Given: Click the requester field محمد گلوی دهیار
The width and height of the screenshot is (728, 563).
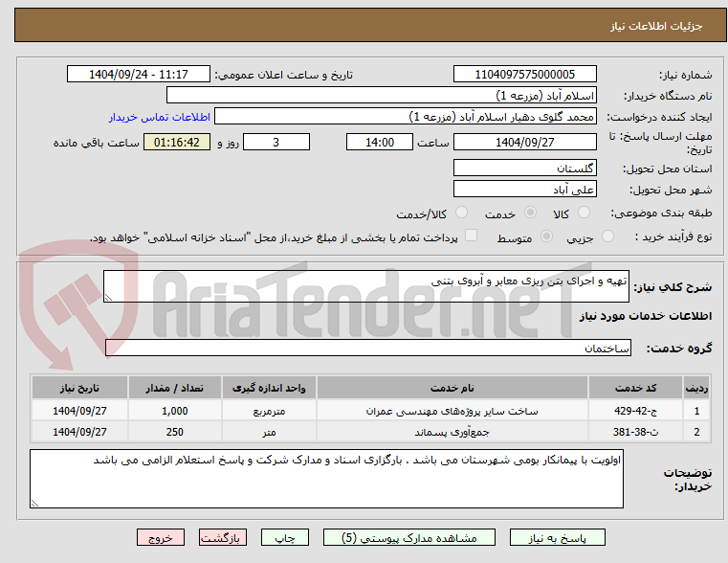Looking at the screenshot, I should [406, 117].
